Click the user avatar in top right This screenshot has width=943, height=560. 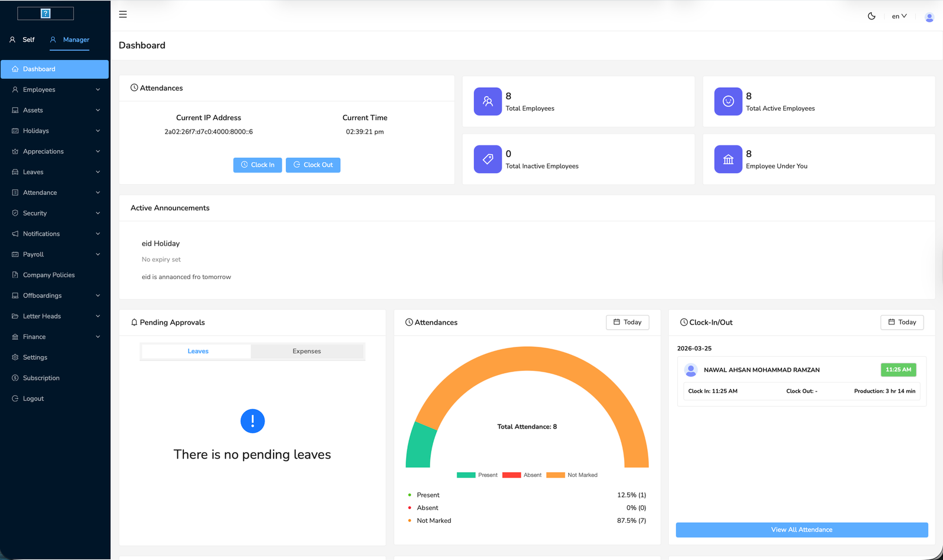pyautogui.click(x=929, y=17)
